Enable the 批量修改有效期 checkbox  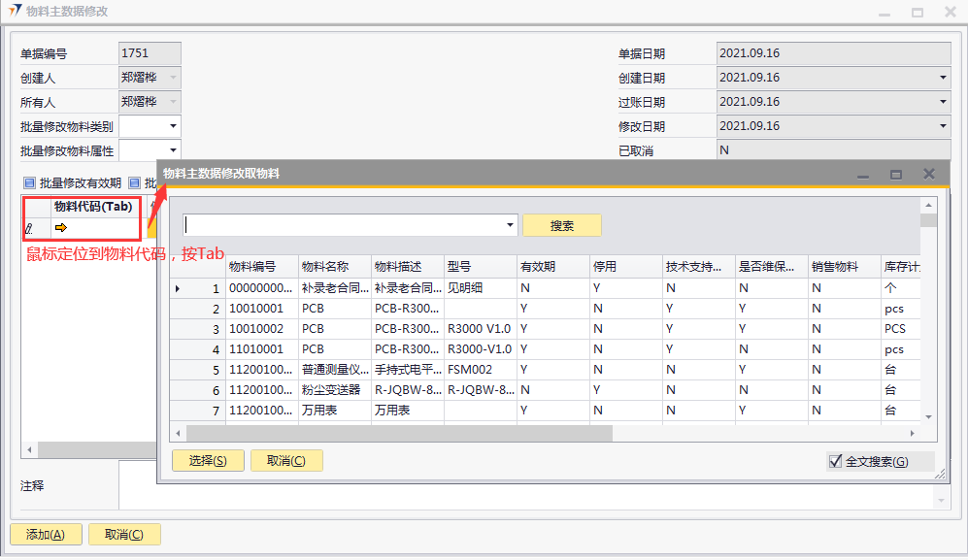tap(29, 182)
